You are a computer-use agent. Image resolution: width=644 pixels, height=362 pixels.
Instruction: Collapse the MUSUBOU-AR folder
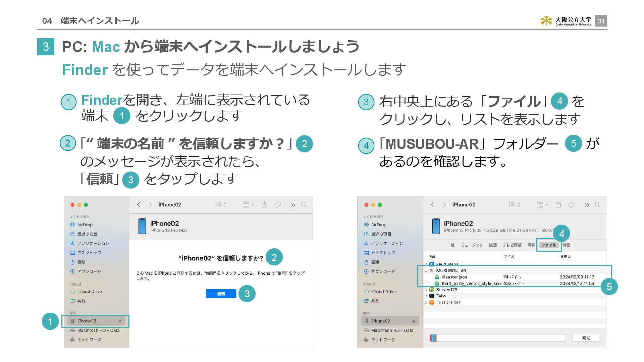[426, 271]
